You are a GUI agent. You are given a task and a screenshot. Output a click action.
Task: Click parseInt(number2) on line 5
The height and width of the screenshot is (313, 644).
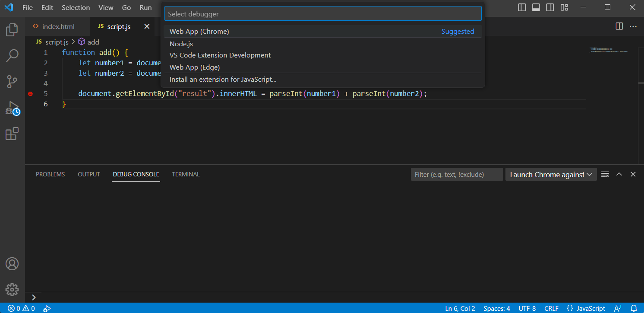pyautogui.click(x=388, y=93)
